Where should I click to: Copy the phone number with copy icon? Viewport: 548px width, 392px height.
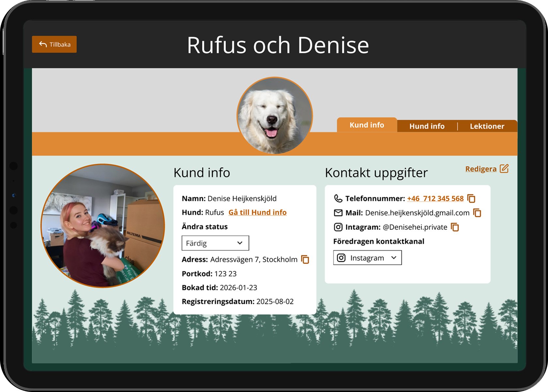click(x=471, y=198)
